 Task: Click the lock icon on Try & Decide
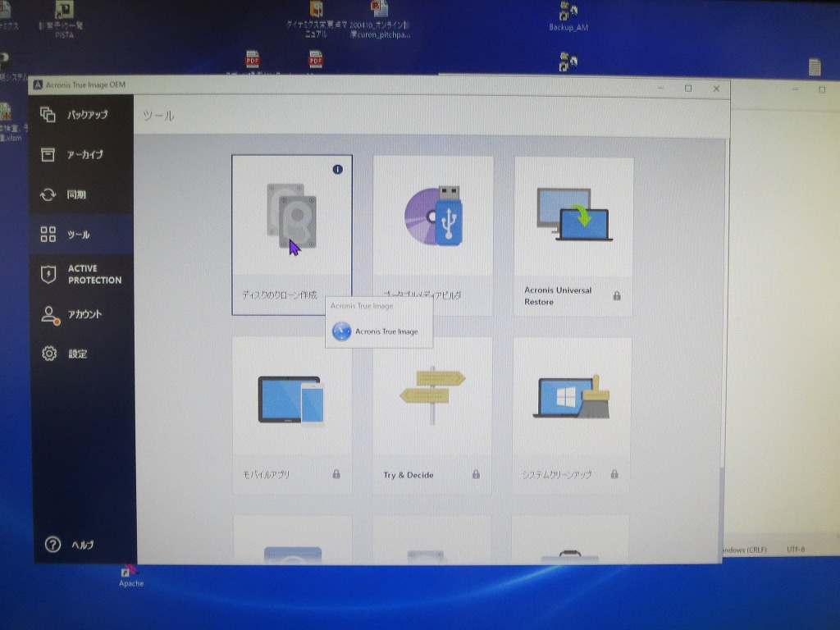476,474
